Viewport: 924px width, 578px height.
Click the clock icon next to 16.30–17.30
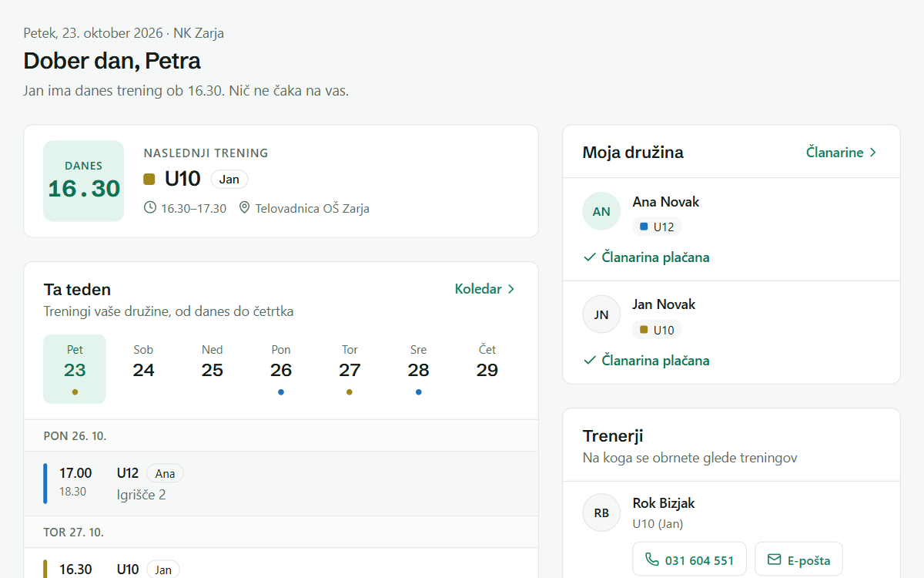150,208
